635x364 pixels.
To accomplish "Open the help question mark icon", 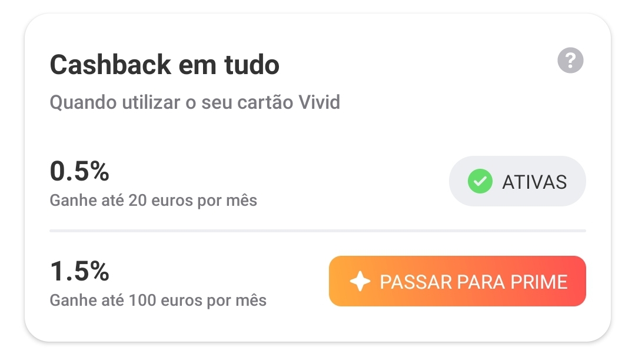I will click(570, 61).
